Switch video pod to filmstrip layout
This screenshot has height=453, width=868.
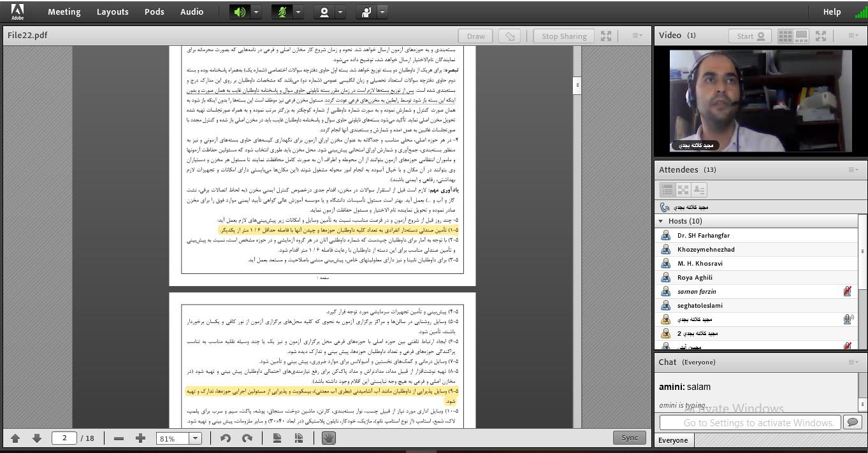click(802, 36)
